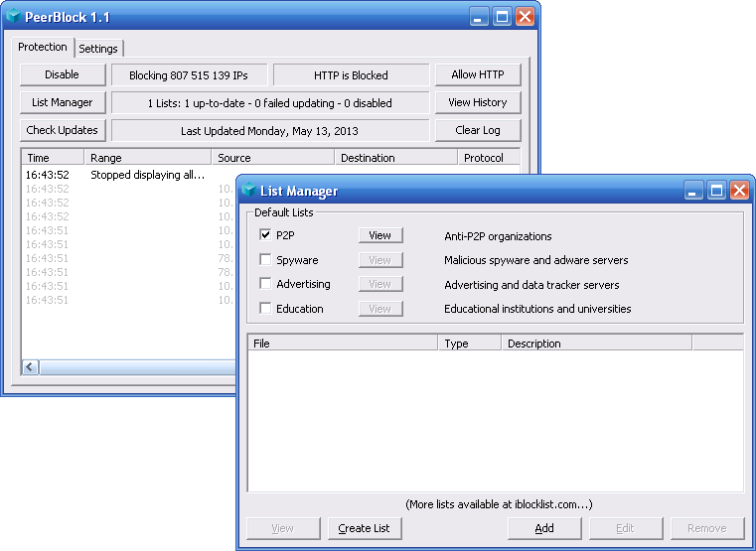Click the Last Updated Monday, May 13, 2013 field
Viewport: 756px width, 551px height.
pos(270,131)
